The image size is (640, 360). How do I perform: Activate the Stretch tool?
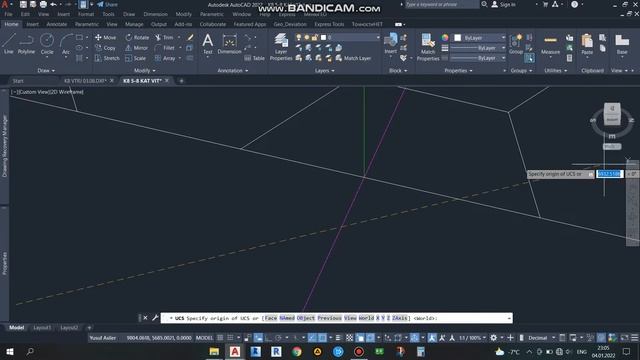pyautogui.click(x=107, y=58)
